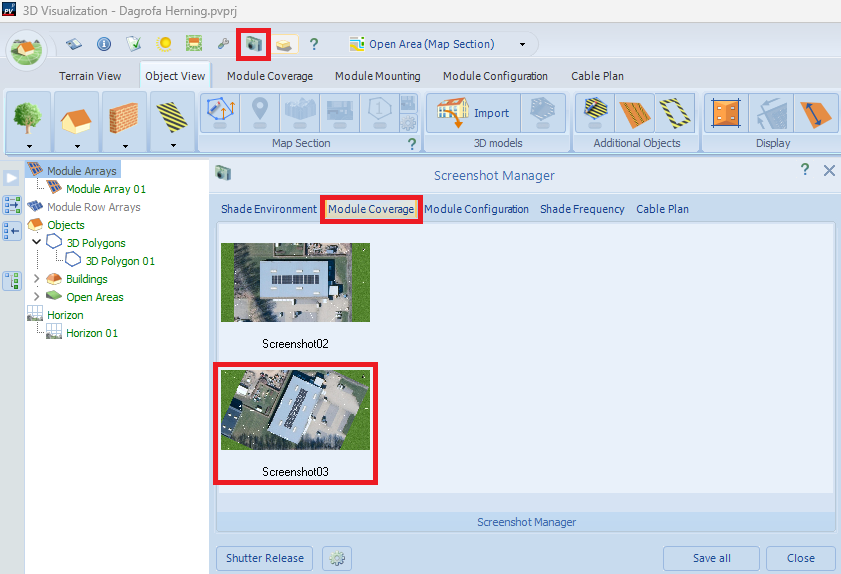Select the Shade Frequency tab

pyautogui.click(x=582, y=209)
